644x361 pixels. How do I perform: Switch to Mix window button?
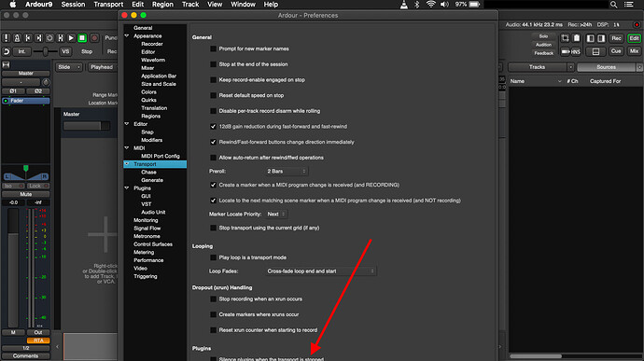coord(634,51)
